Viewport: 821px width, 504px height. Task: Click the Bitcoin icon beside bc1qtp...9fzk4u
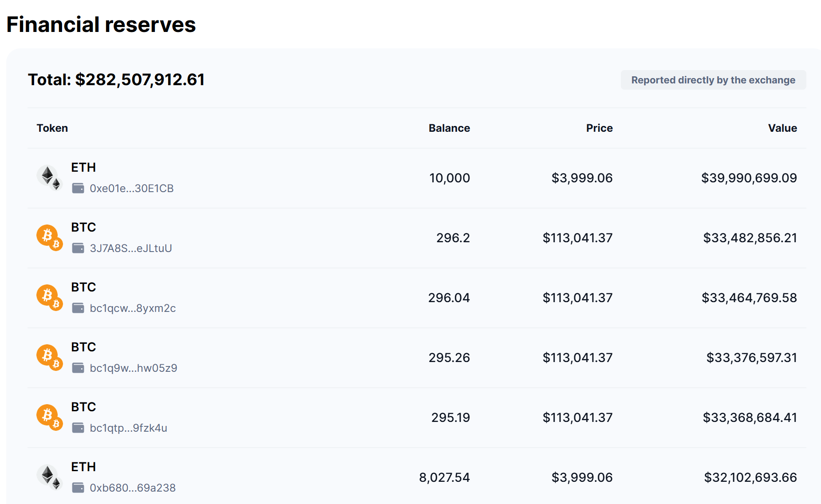[x=49, y=417]
